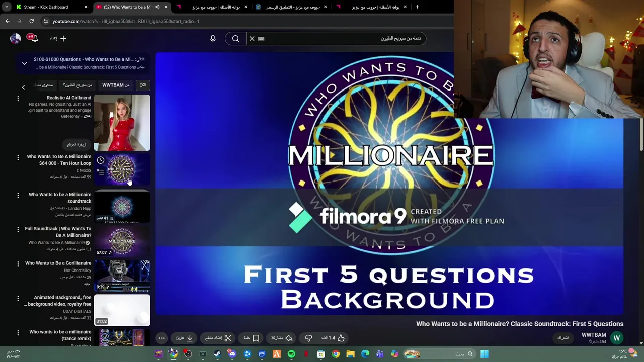Open the WWTBAM channel name link

tap(594, 335)
